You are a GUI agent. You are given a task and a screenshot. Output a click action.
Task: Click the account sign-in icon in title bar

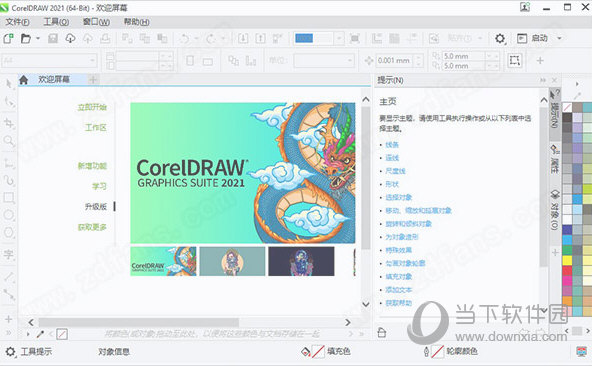tap(525, 7)
